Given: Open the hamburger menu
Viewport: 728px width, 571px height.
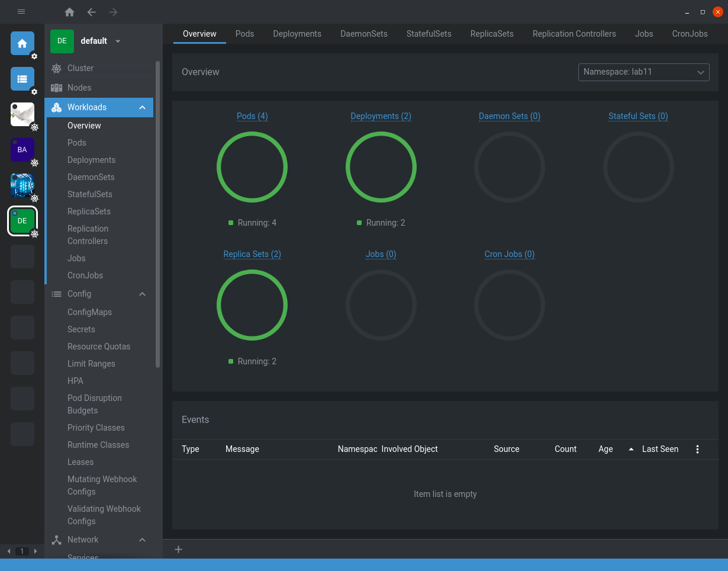Looking at the screenshot, I should pyautogui.click(x=21, y=12).
